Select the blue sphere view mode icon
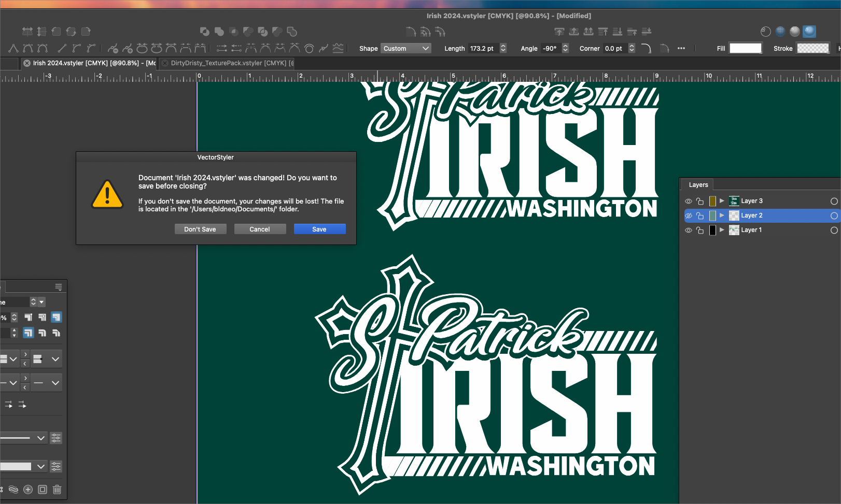This screenshot has height=504, width=841. [809, 32]
